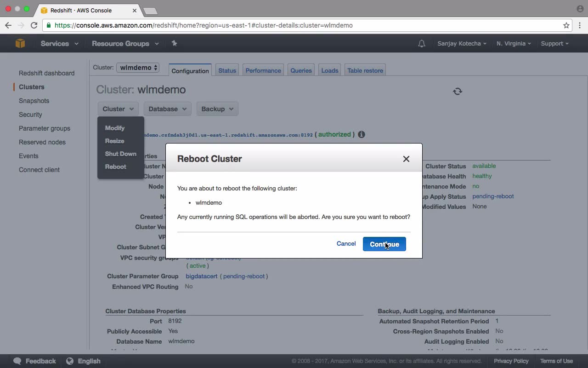The height and width of the screenshot is (368, 588).
Task: Click the Chrome profile avatar icon
Action: click(580, 9)
